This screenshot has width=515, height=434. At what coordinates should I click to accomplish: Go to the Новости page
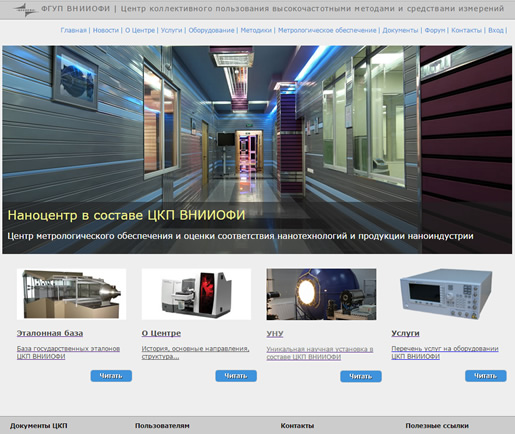click(x=106, y=30)
